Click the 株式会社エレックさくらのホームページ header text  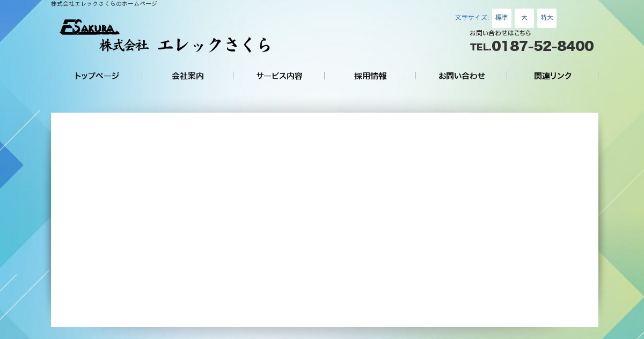click(x=104, y=4)
